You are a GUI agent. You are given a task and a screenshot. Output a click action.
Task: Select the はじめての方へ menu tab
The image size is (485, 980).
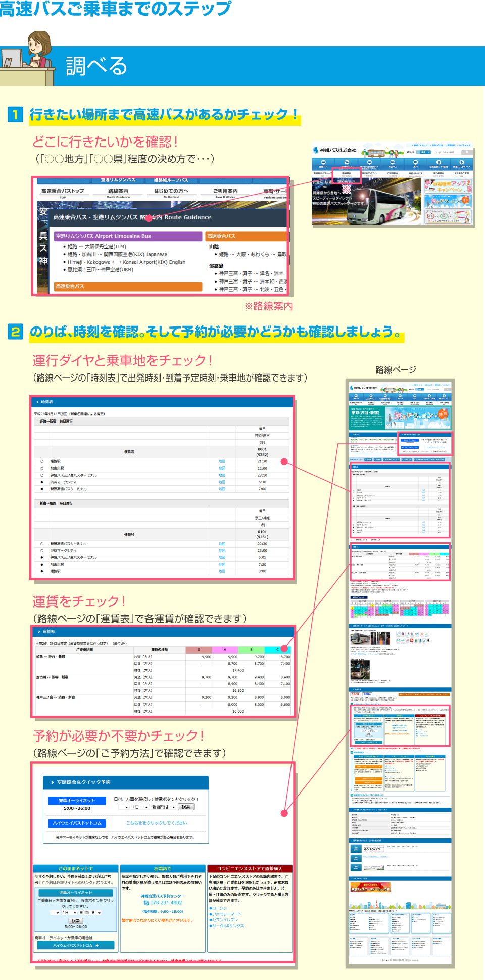click(x=171, y=193)
